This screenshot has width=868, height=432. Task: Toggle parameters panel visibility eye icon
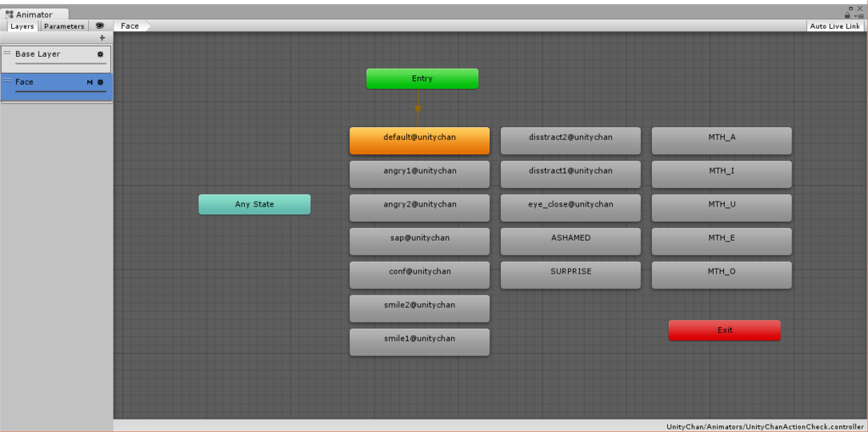click(100, 26)
